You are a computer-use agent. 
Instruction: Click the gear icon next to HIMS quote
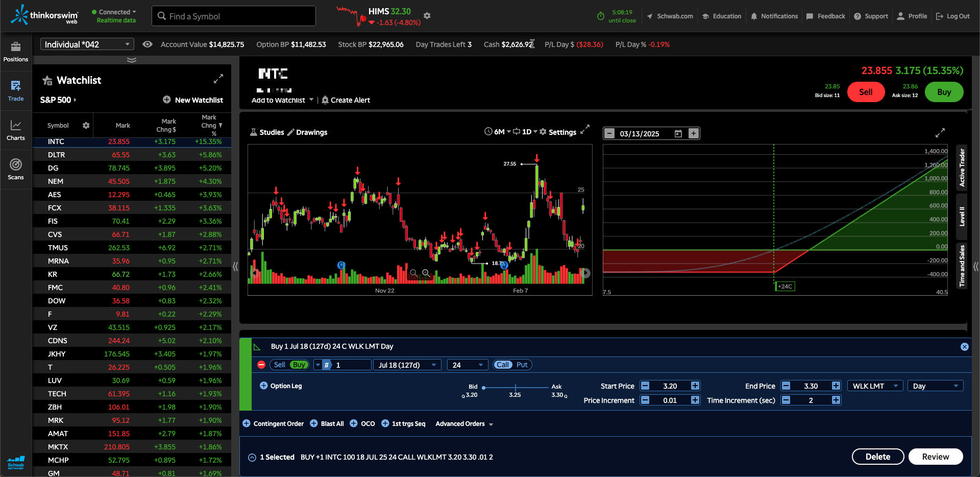pyautogui.click(x=427, y=16)
